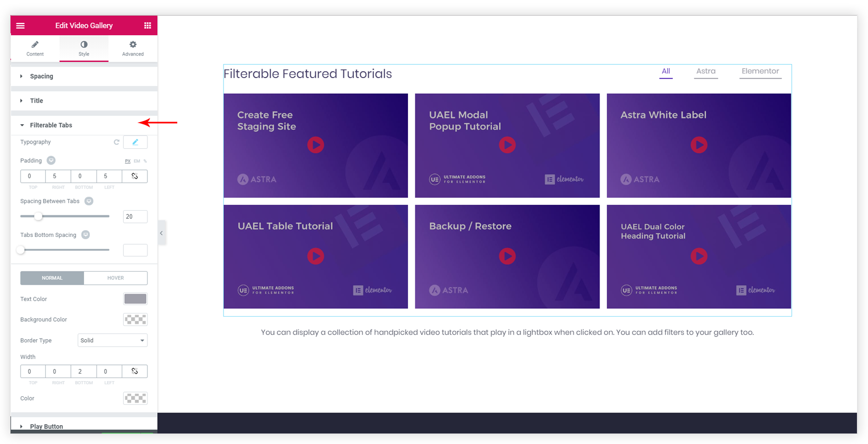Open Border Type dropdown
Viewport: 868px width, 444px height.
click(112, 340)
